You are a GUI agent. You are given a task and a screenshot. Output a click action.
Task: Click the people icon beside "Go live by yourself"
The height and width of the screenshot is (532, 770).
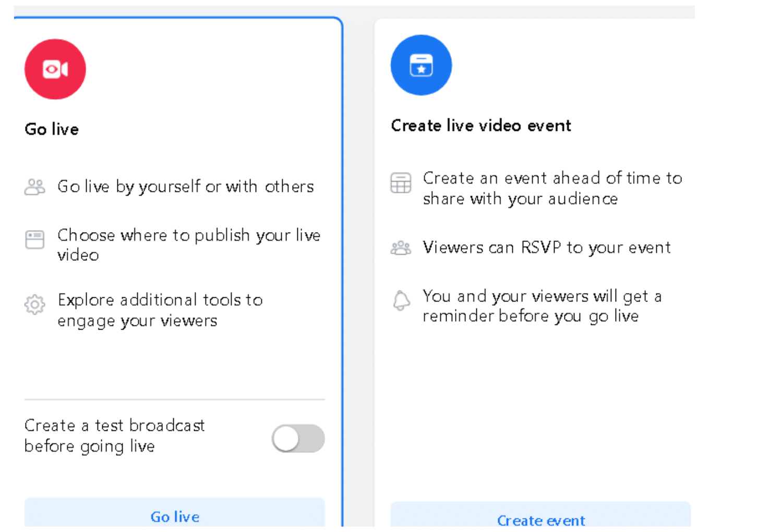coord(34,186)
